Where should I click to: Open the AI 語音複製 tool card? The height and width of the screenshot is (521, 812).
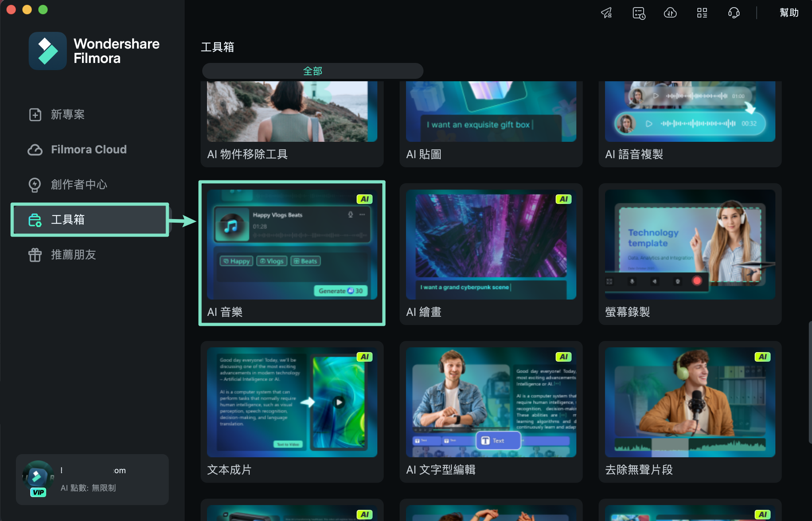690,124
